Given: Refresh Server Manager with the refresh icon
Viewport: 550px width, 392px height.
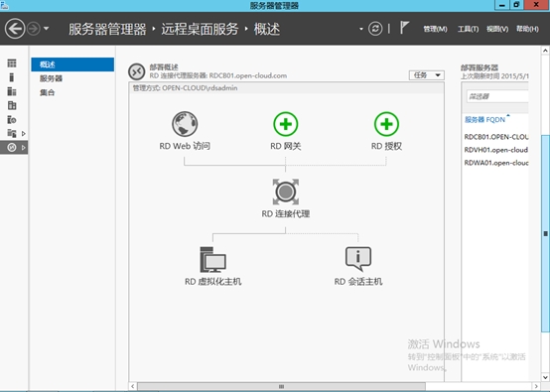Looking at the screenshot, I should 375,29.
